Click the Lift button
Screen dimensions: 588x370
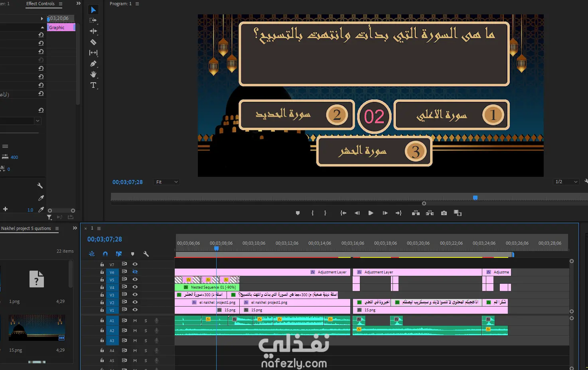click(416, 213)
